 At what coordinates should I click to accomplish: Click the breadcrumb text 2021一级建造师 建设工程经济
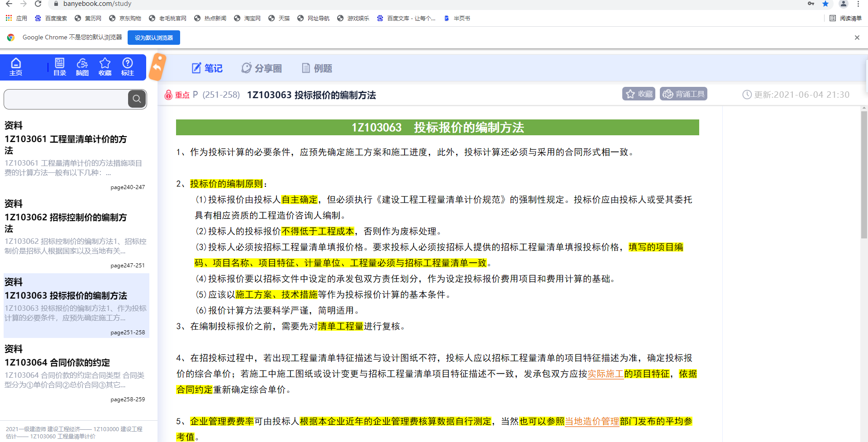[43, 429]
